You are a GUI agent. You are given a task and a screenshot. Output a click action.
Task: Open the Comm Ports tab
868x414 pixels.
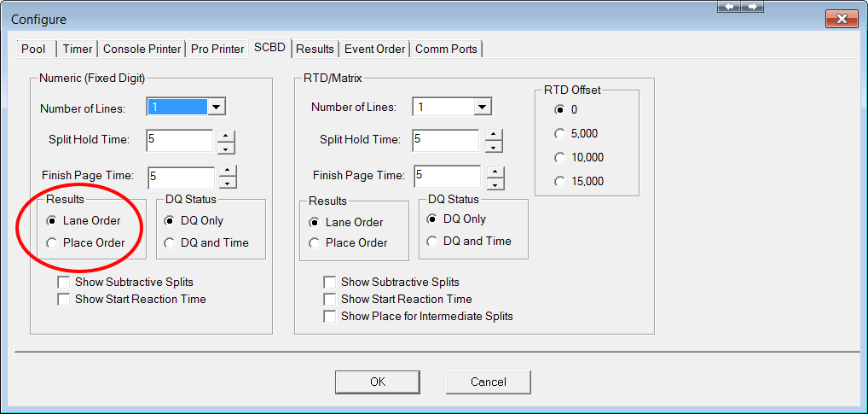click(x=446, y=49)
